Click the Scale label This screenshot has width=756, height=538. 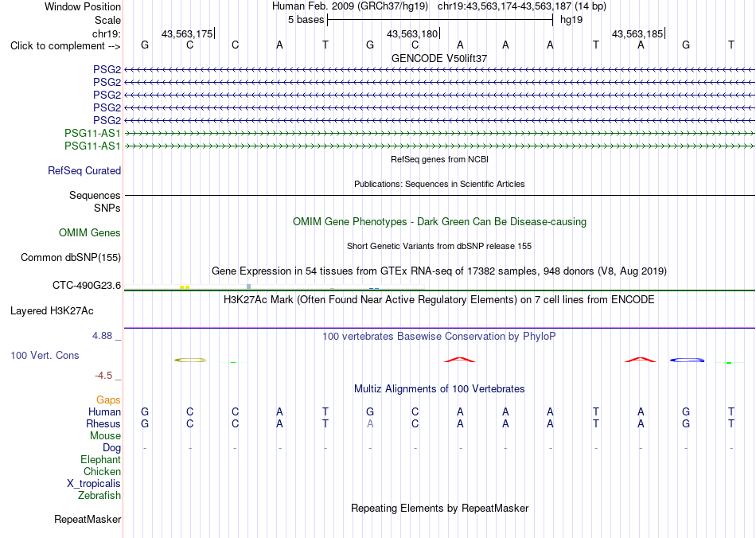pyautogui.click(x=107, y=20)
